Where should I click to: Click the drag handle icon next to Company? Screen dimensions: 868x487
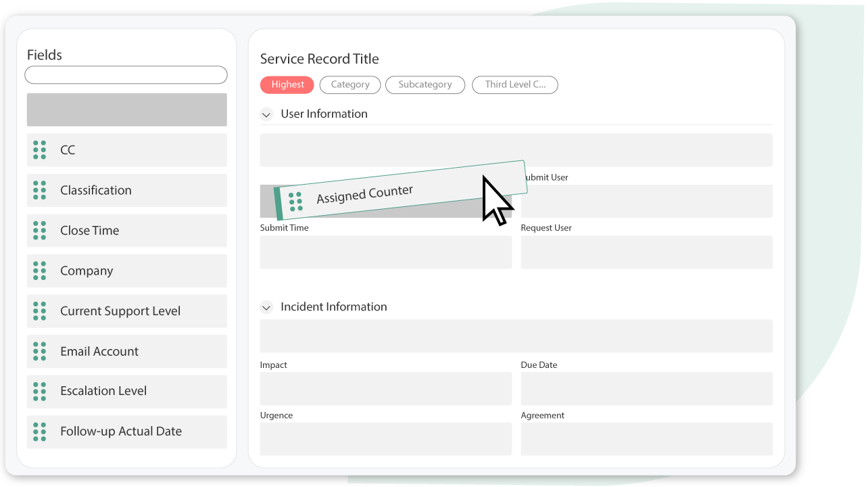(x=40, y=271)
